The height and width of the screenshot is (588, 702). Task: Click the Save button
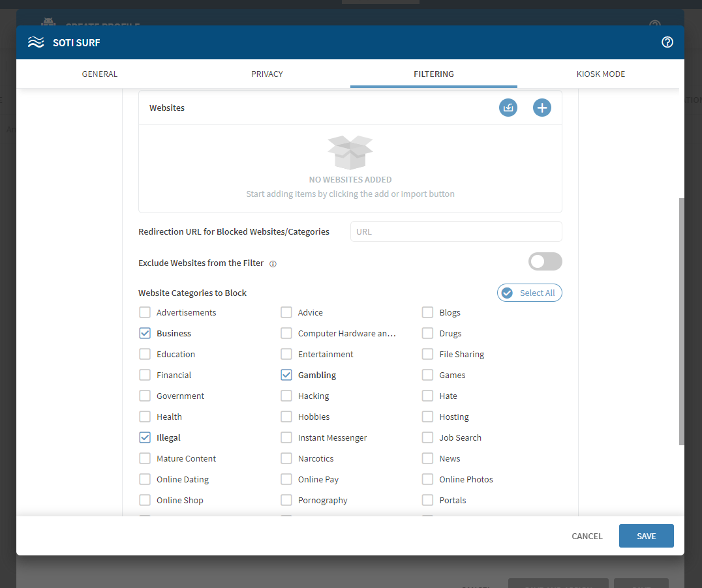coord(646,537)
